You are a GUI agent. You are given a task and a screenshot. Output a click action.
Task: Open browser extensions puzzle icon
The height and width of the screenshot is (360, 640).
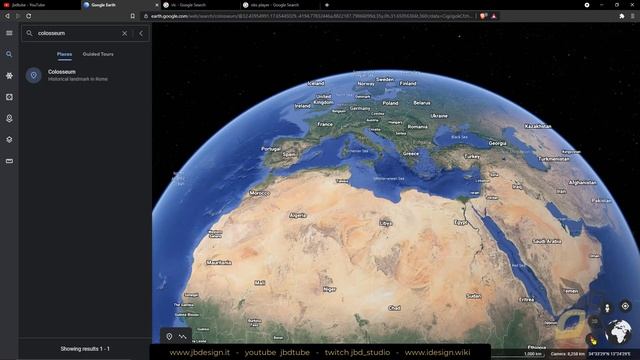622,16
